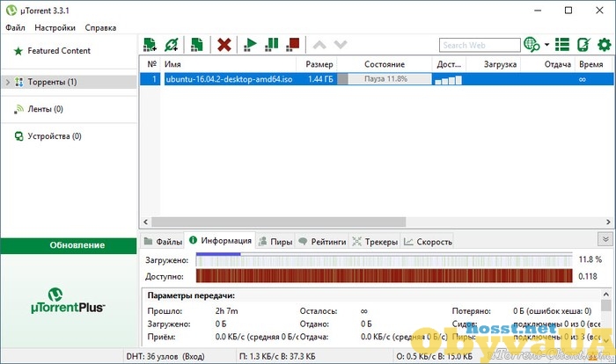Open the Настройки menu
This screenshot has height=364, width=616.
(x=55, y=28)
